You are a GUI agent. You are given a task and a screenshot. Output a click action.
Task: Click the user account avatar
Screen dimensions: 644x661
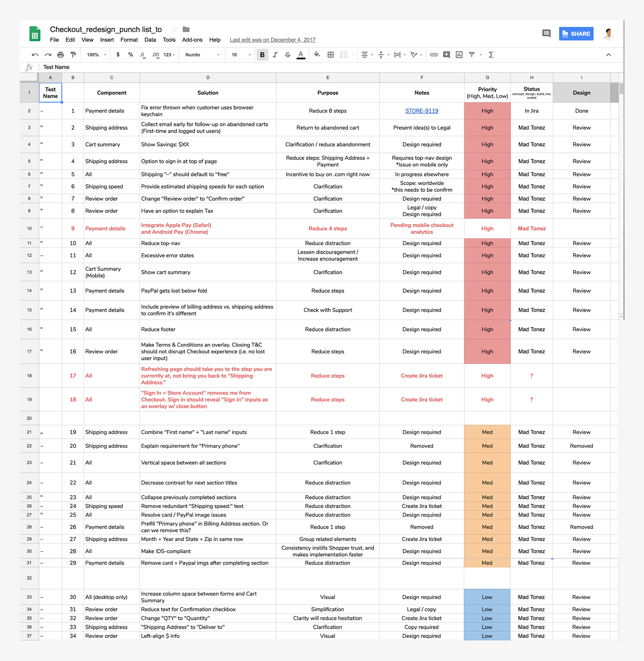point(608,34)
